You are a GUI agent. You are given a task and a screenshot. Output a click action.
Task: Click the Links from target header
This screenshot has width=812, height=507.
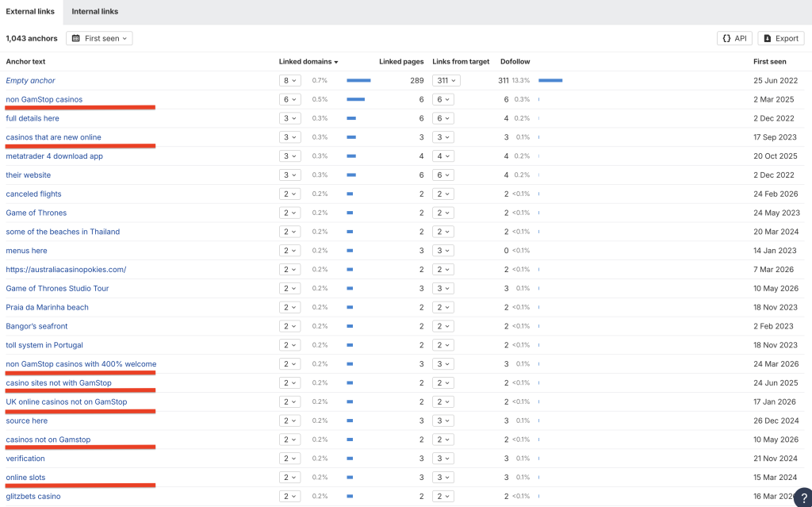[x=461, y=61]
